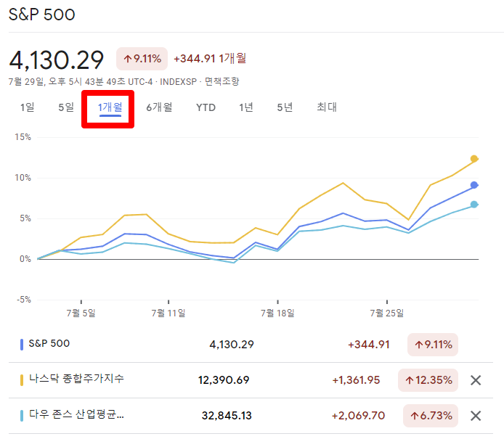The image size is (504, 439).
Task: Click the +344.91 1개월 change text
Action: click(x=210, y=59)
